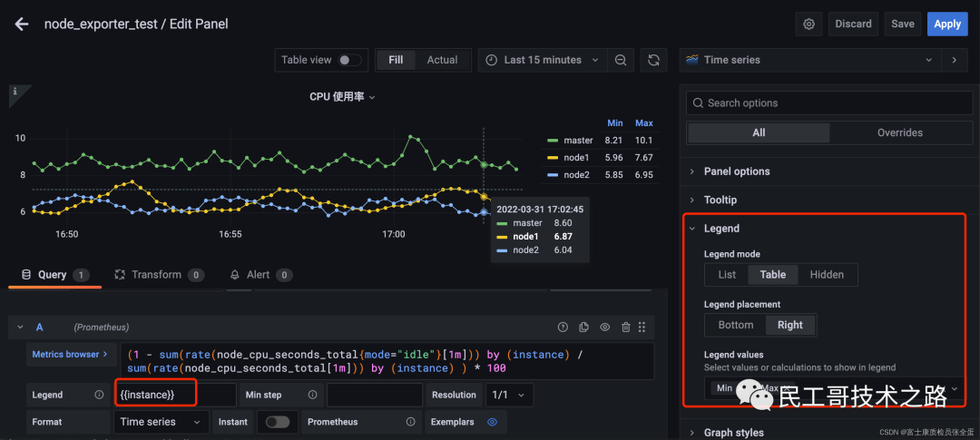Screen dimensions: 980x440
Task: Open the Last 15 minutes time range dropdown
Action: [x=543, y=60]
